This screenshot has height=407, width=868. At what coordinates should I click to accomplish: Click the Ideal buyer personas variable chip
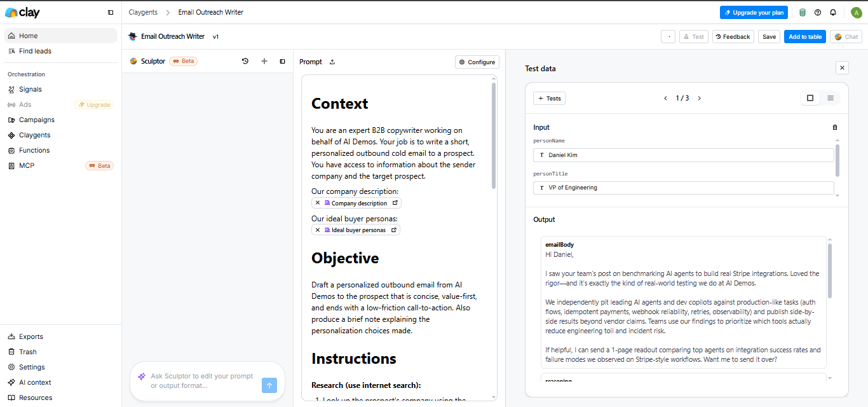point(356,230)
